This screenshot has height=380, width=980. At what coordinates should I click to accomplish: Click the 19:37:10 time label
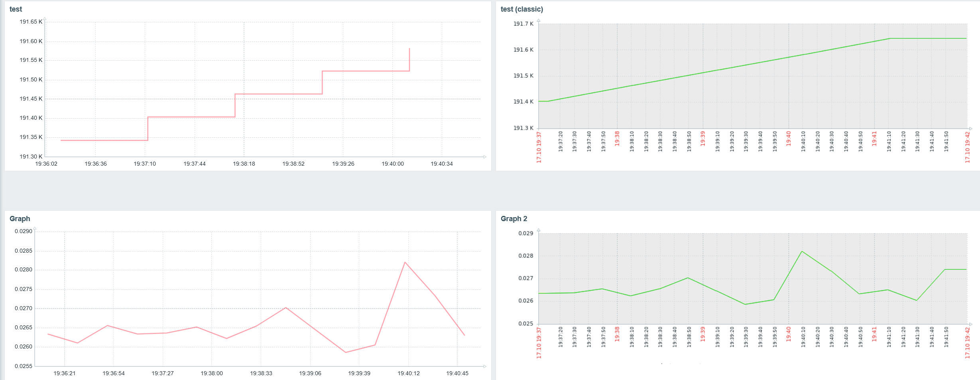click(x=145, y=164)
